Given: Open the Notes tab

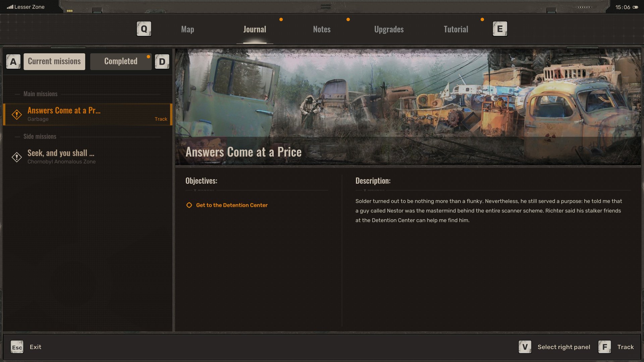Looking at the screenshot, I should click(322, 29).
